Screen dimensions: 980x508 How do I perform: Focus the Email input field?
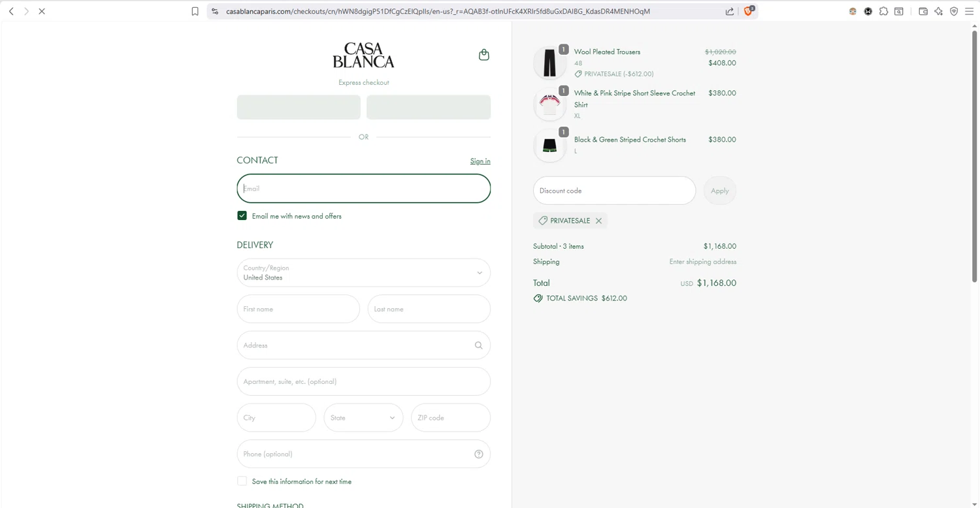click(x=364, y=188)
